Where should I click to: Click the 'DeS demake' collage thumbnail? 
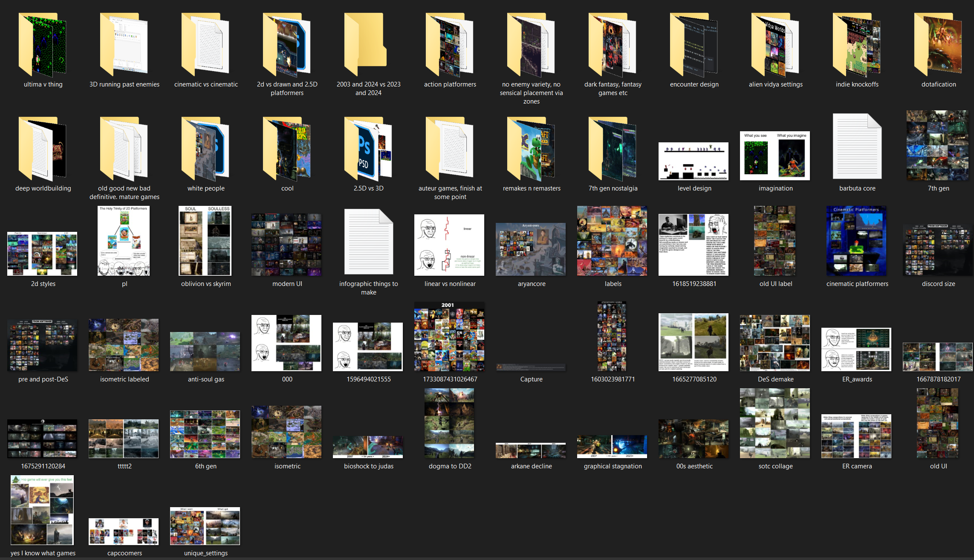(x=775, y=343)
